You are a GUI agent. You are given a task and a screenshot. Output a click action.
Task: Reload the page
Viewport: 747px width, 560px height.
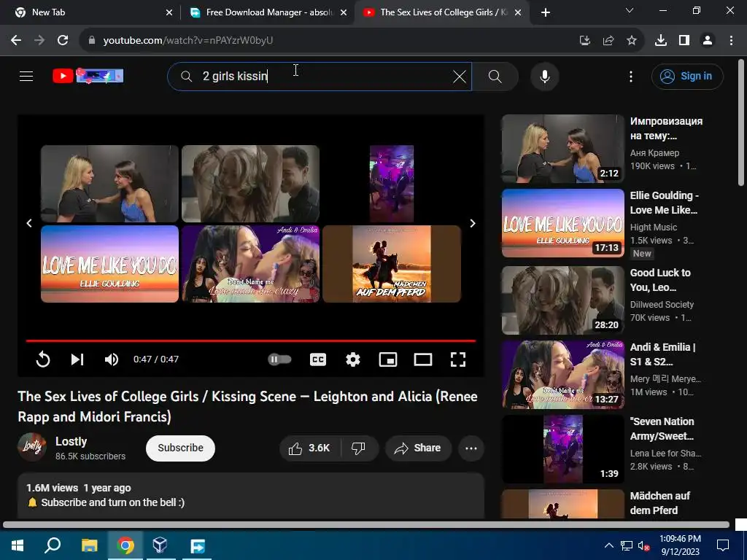63,41
